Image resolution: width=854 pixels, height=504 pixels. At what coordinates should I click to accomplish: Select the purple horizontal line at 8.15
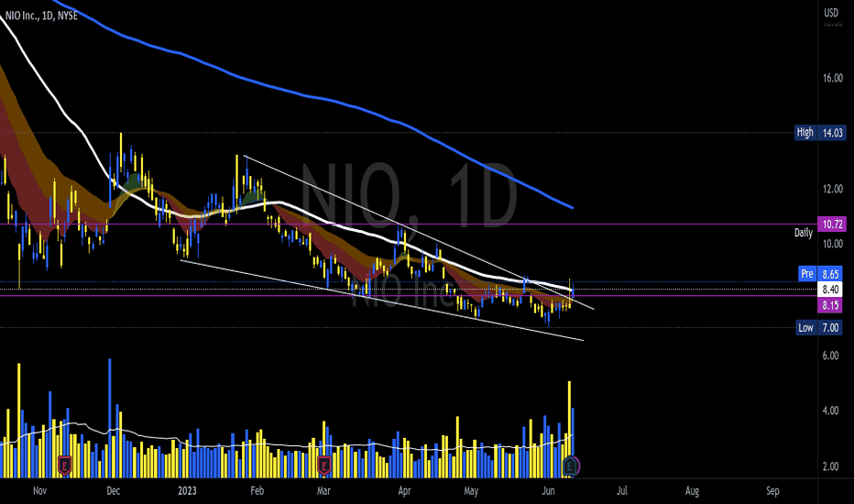[x=409, y=296]
